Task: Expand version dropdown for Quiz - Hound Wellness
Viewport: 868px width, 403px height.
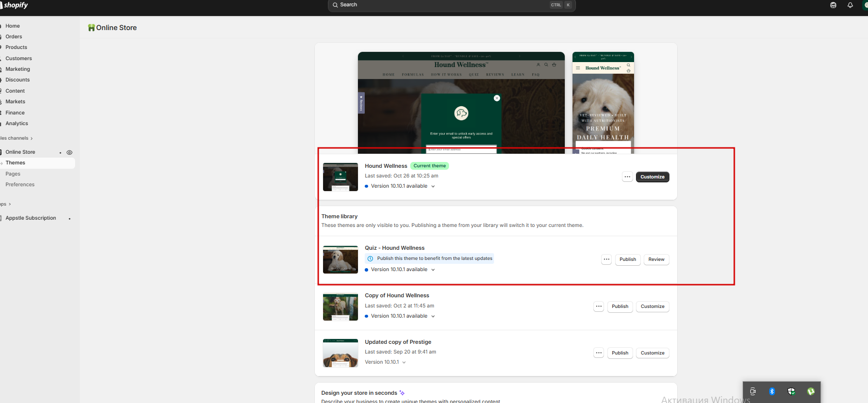Action: (x=433, y=270)
